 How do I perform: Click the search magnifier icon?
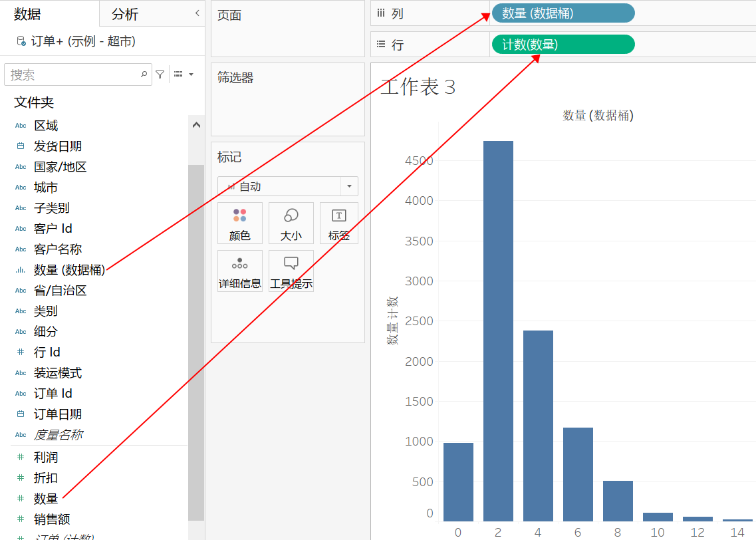[x=144, y=74]
